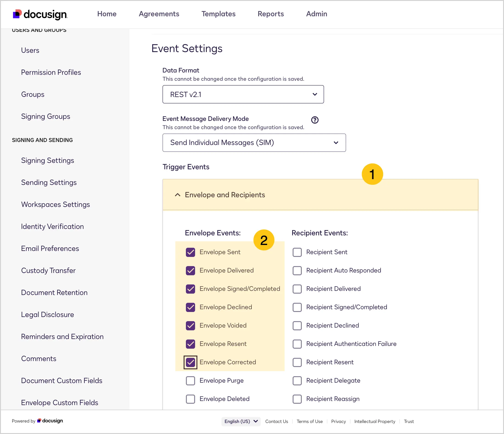
Task: Check the Envelope Deleted checkbox
Action: (190, 399)
